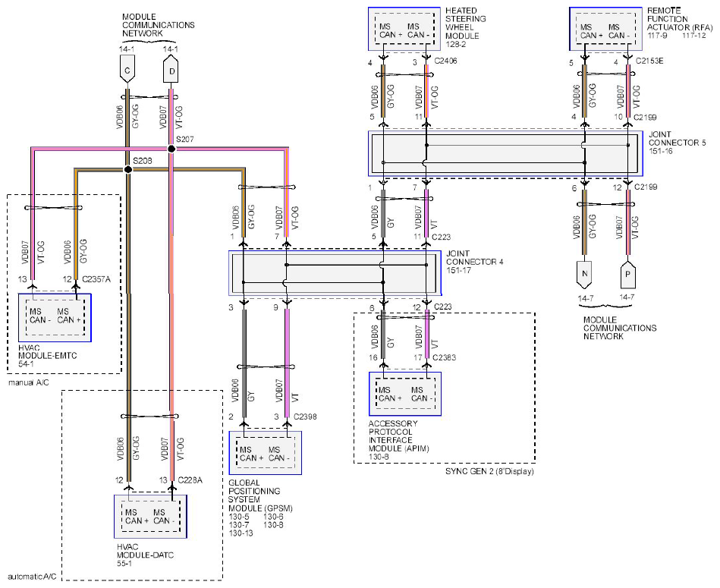
Task: Click the SYNC GEN 2 (8" Display) label
Action: [489, 472]
